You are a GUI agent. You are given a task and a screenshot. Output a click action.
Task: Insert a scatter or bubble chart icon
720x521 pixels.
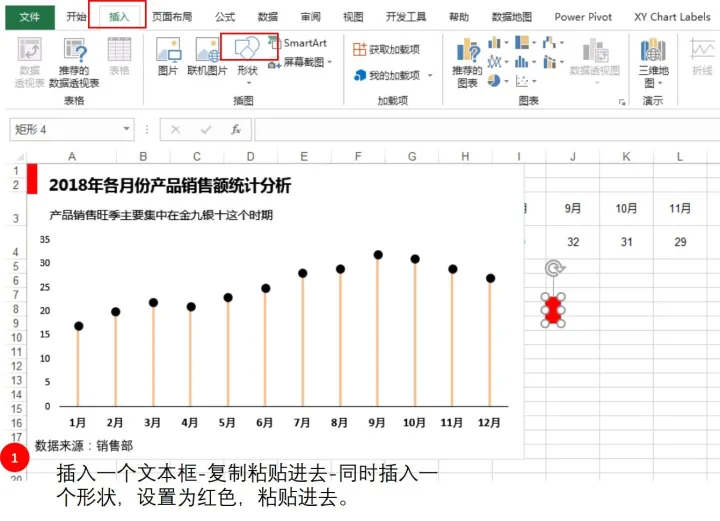pyautogui.click(x=522, y=81)
